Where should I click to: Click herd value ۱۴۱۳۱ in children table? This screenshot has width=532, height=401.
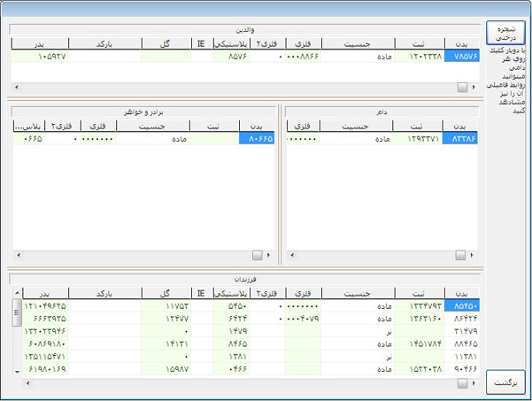point(166,343)
